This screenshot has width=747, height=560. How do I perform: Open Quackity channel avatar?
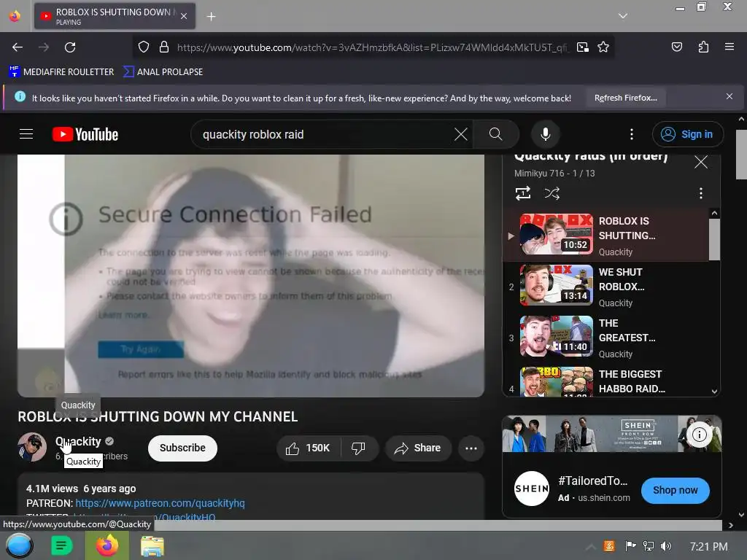click(x=32, y=447)
